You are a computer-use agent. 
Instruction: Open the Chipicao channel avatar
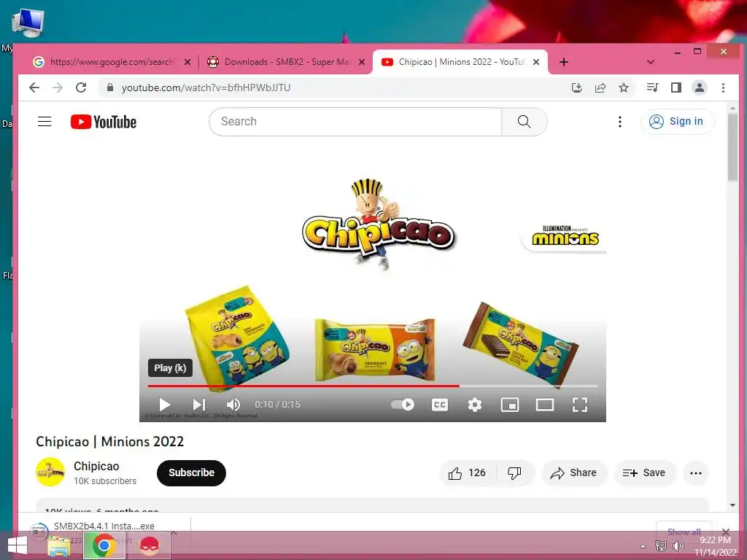(x=50, y=472)
